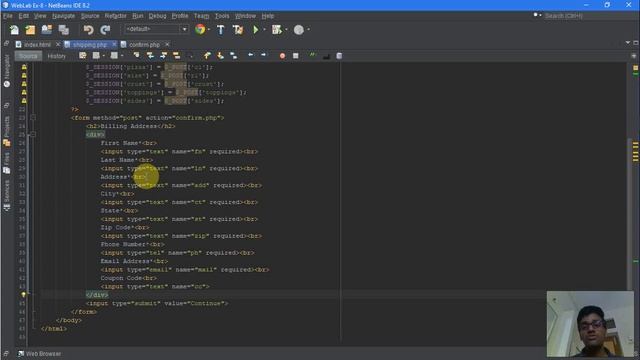Show the open documents list arrow
Screen dimensions: 640x360
pyautogui.click(x=628, y=42)
